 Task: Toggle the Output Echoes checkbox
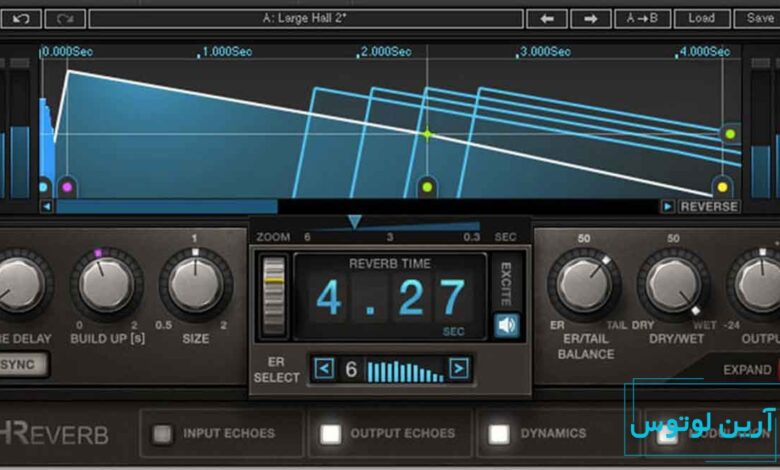329,434
